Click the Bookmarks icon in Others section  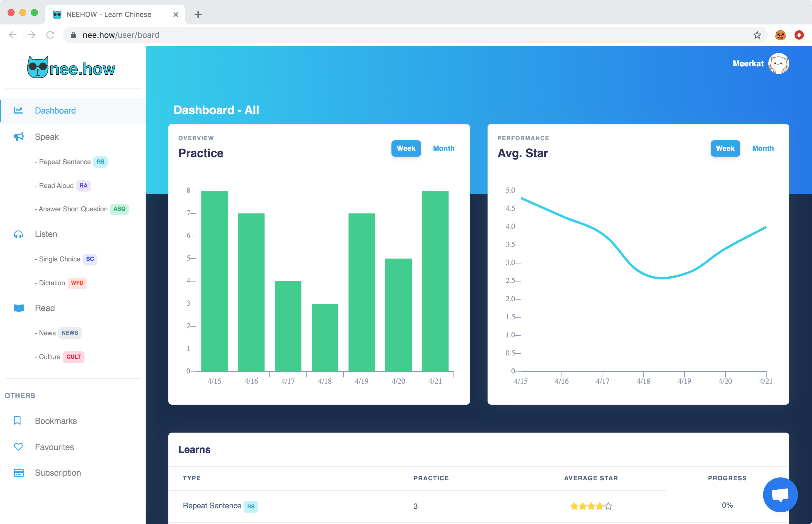point(17,421)
